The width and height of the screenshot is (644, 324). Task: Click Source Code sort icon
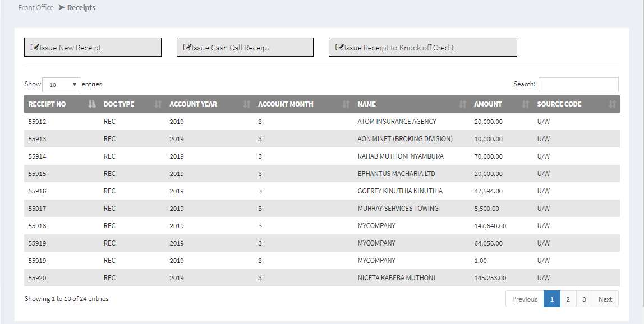pos(613,104)
